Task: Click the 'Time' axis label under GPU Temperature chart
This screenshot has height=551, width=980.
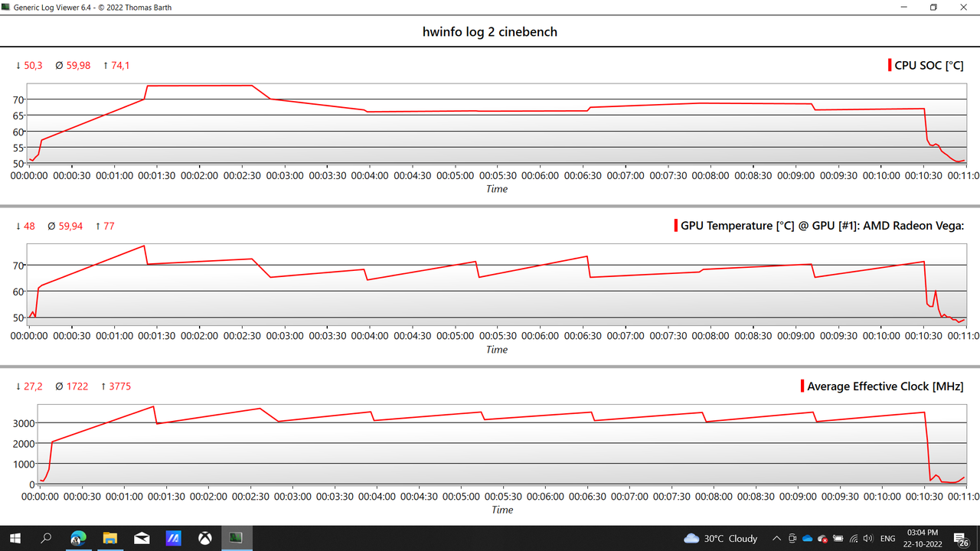Action: pos(497,350)
